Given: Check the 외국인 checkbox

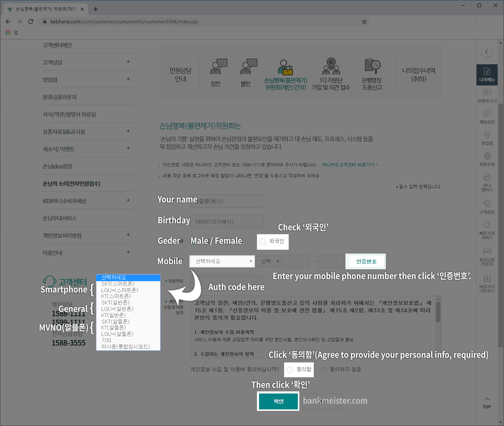Looking at the screenshot, I should (263, 242).
